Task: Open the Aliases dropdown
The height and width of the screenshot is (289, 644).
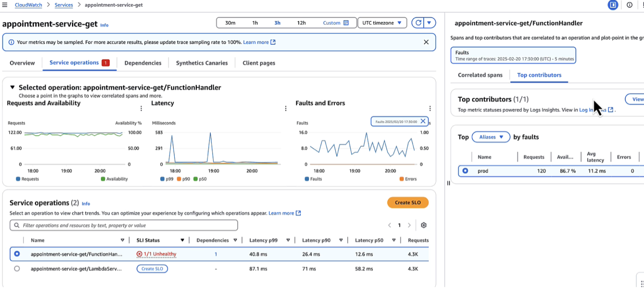Action: 491,137
